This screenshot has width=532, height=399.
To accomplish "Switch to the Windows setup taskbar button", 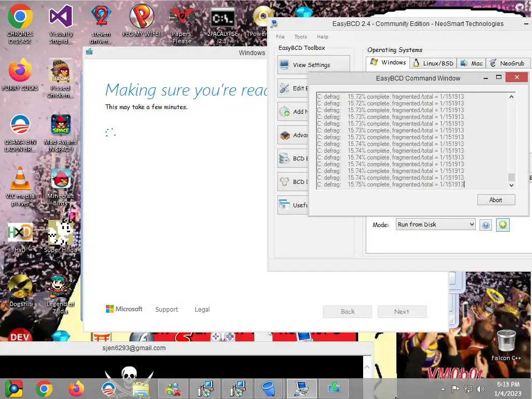I will 334,389.
